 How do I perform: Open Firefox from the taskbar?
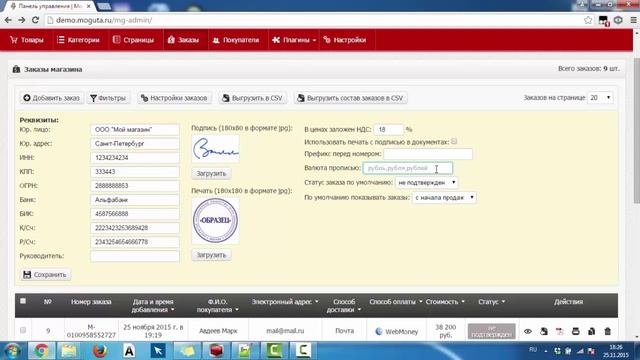point(100,351)
